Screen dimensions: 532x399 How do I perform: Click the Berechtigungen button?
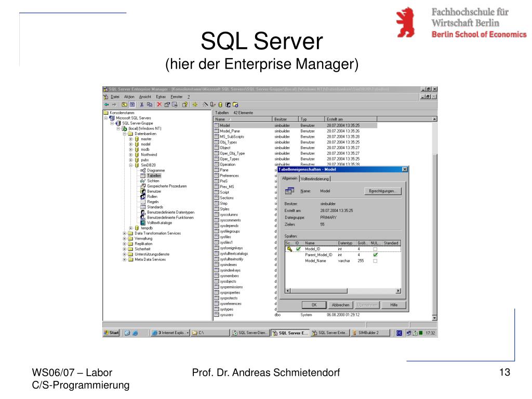(383, 191)
